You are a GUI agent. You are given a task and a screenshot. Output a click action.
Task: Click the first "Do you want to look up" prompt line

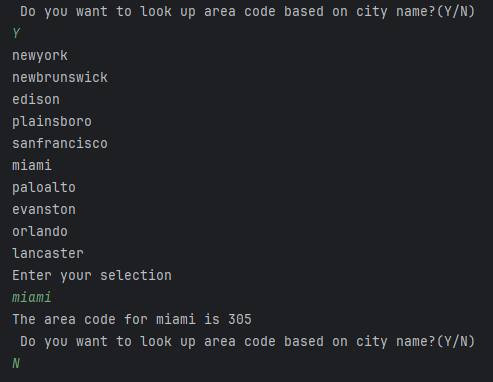point(247,12)
